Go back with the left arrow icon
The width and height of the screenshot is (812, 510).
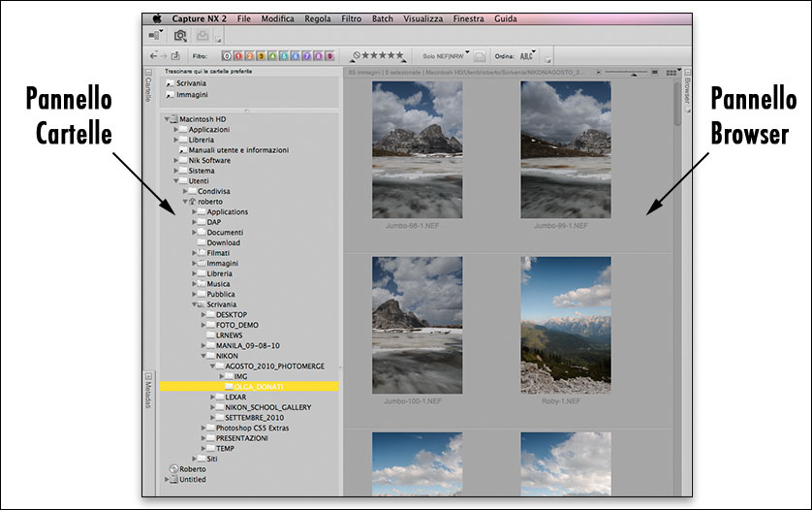[x=153, y=55]
